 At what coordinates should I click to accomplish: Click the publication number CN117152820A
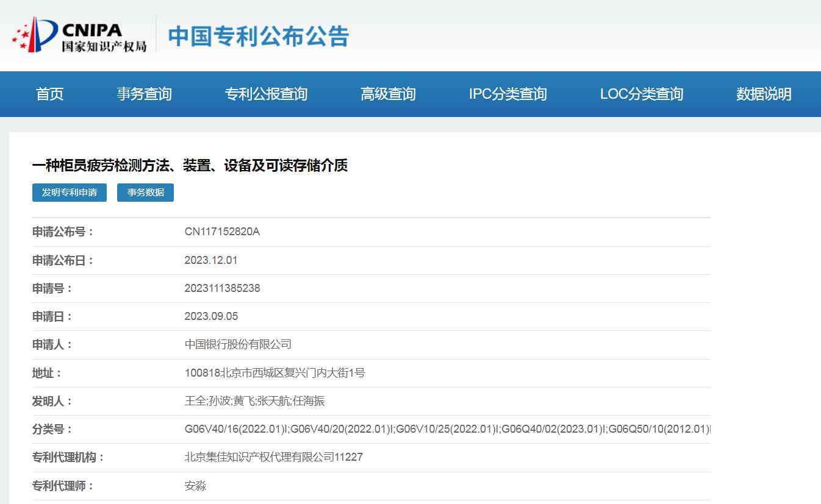[x=222, y=232]
